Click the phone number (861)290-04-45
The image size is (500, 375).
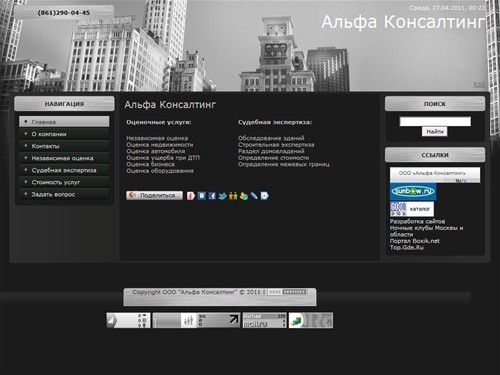point(64,13)
